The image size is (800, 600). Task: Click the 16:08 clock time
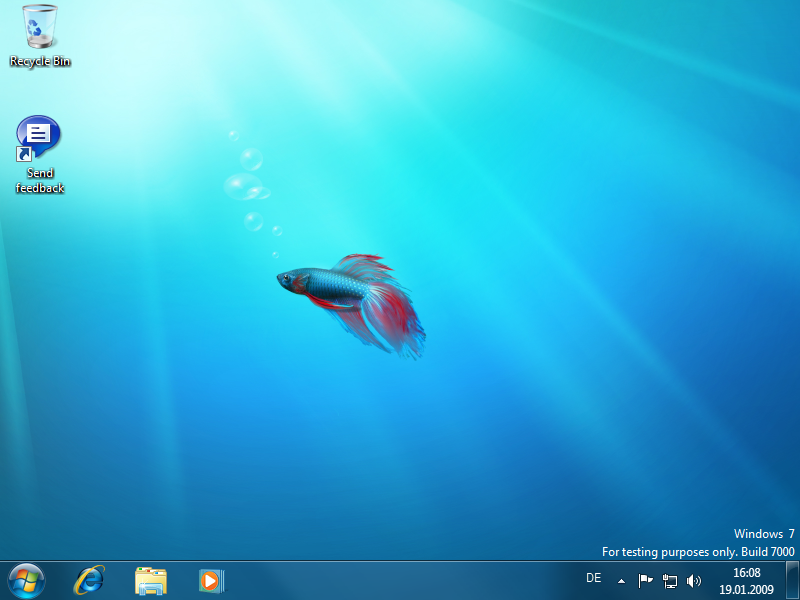(x=746, y=573)
